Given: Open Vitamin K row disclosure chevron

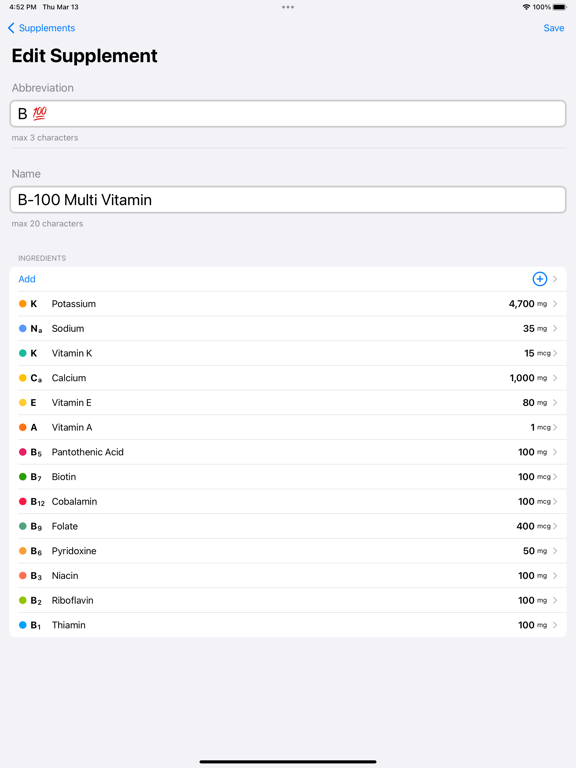Looking at the screenshot, I should coord(555,353).
